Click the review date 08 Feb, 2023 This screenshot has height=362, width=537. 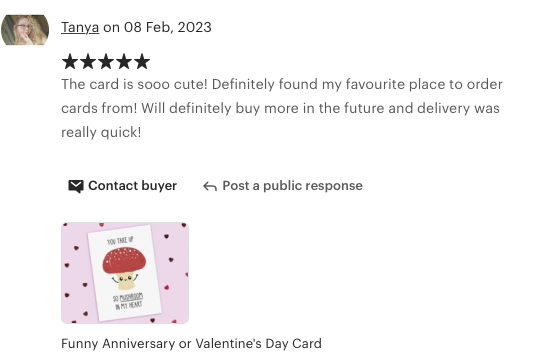coord(167,27)
